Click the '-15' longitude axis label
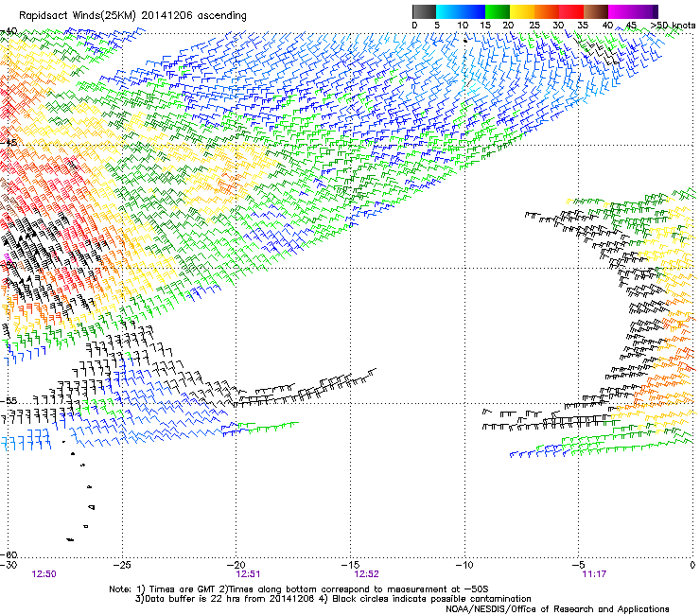 [x=350, y=565]
